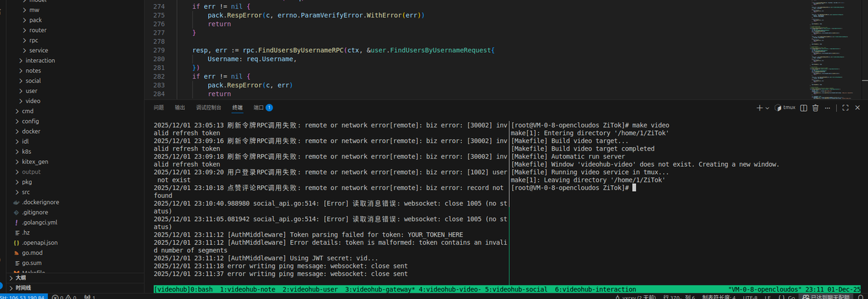Open the terminal launch profile dropdown arrow

pos(767,108)
